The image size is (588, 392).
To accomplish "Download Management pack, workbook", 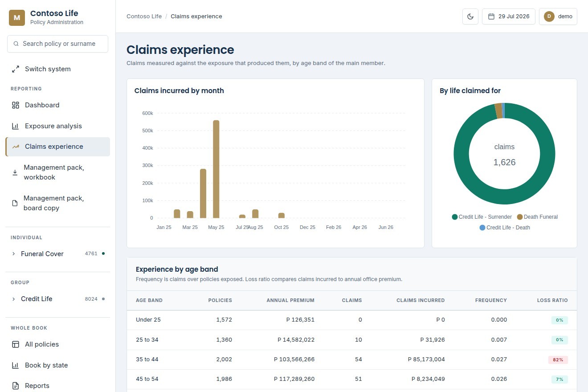I will [57, 172].
